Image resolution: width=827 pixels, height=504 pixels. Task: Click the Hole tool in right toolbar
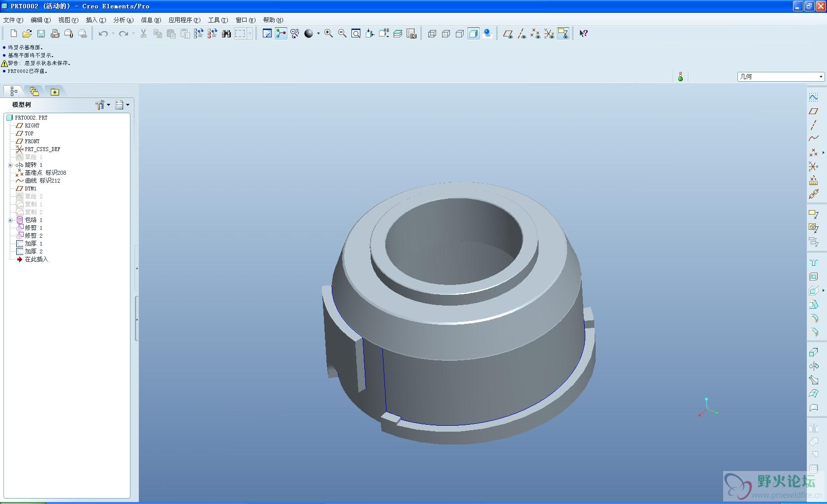[x=814, y=263]
